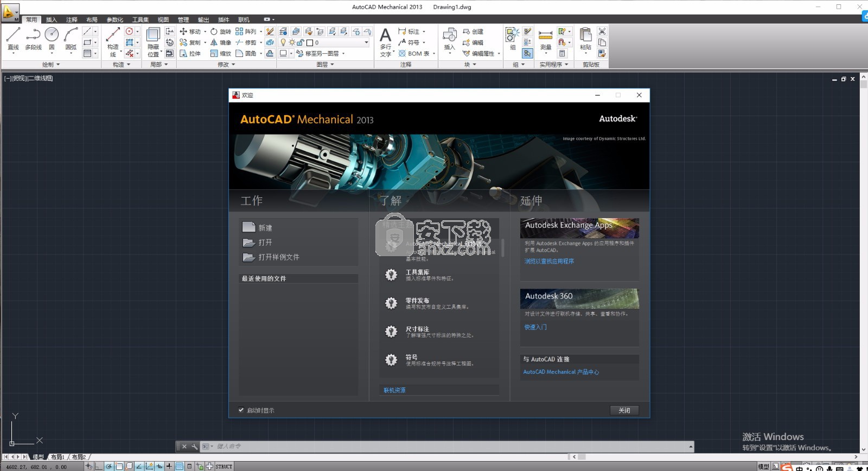Viewport: 868px width, 471px height.
Task: Select the 构造线 construction line tool
Action: (113, 42)
